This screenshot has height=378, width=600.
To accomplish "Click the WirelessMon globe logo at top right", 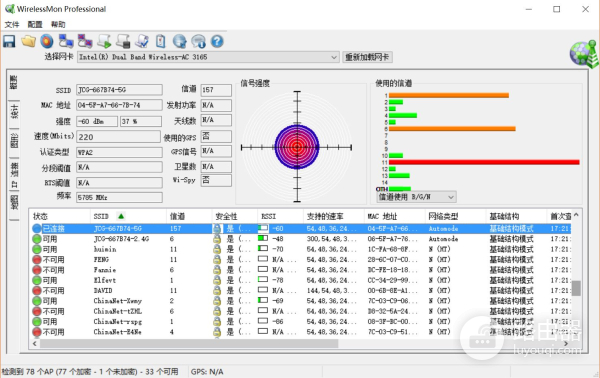I will [x=584, y=54].
